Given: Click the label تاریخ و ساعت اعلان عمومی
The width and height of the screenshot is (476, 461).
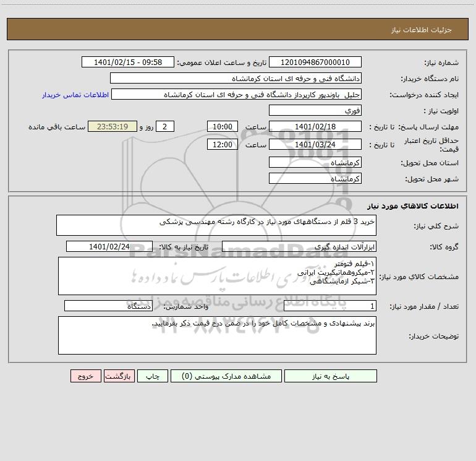Looking at the screenshot, I should click(222, 63).
